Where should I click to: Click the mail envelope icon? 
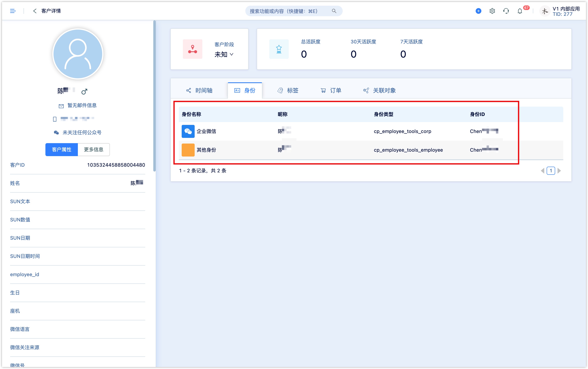(61, 106)
